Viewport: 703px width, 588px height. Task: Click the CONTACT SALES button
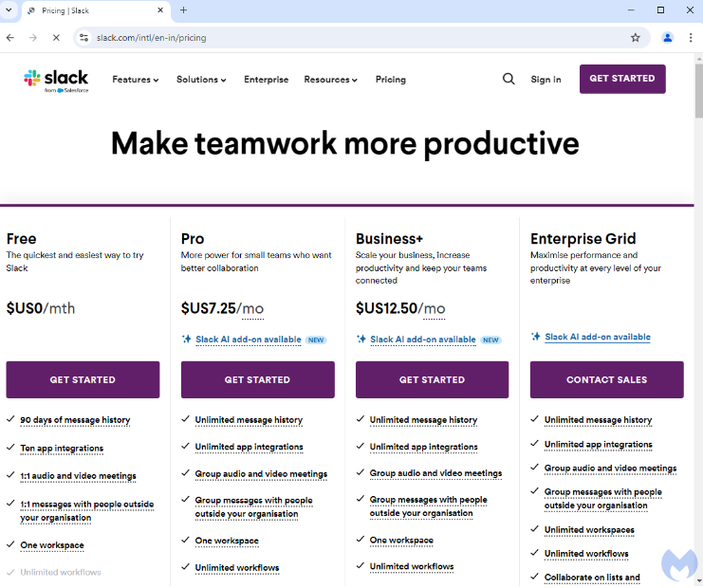(606, 379)
